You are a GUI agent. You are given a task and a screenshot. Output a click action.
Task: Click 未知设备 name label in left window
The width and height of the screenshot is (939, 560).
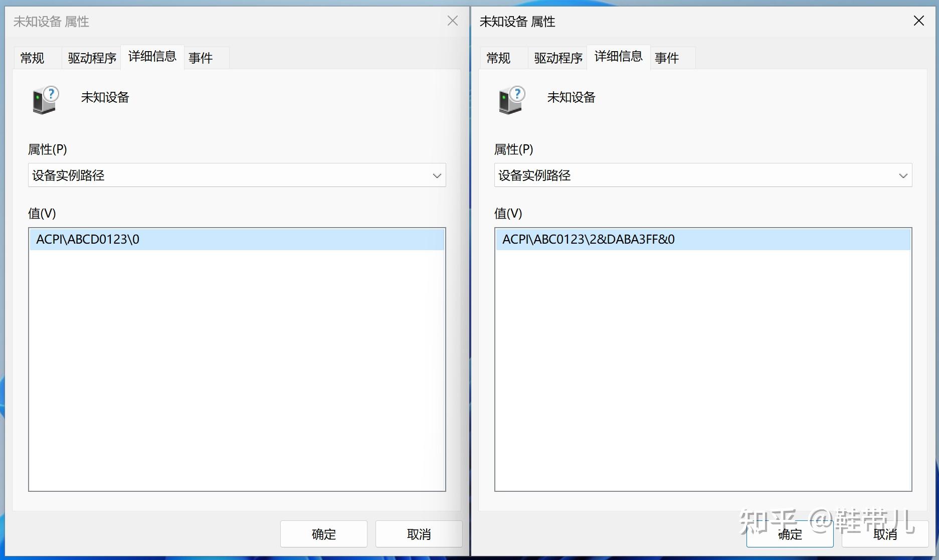pyautogui.click(x=105, y=97)
